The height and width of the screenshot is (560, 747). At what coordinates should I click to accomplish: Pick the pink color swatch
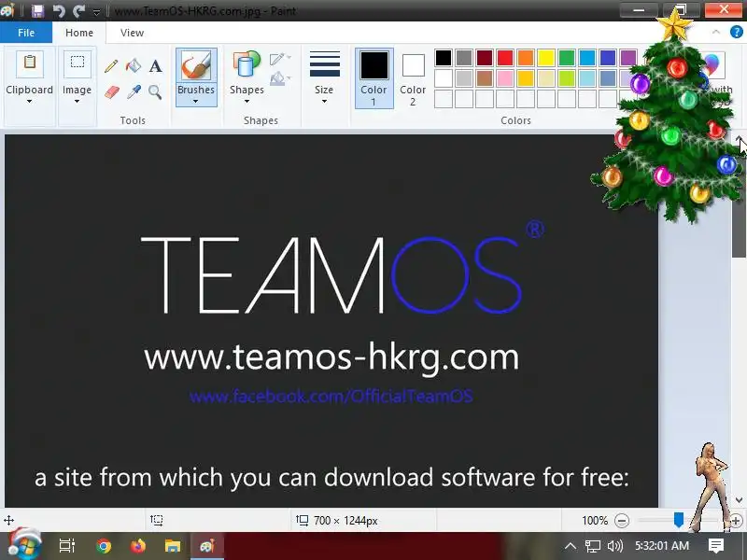pyautogui.click(x=505, y=78)
